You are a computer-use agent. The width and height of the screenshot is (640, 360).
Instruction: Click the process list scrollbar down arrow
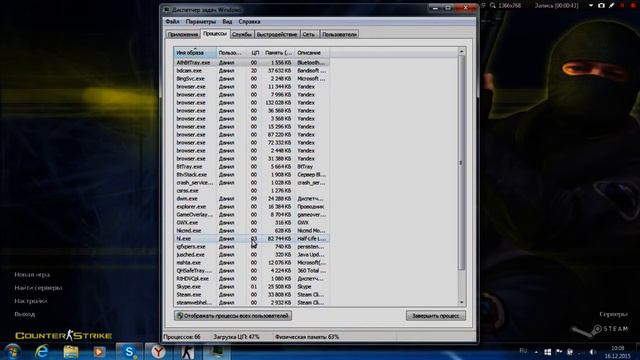[x=462, y=302]
